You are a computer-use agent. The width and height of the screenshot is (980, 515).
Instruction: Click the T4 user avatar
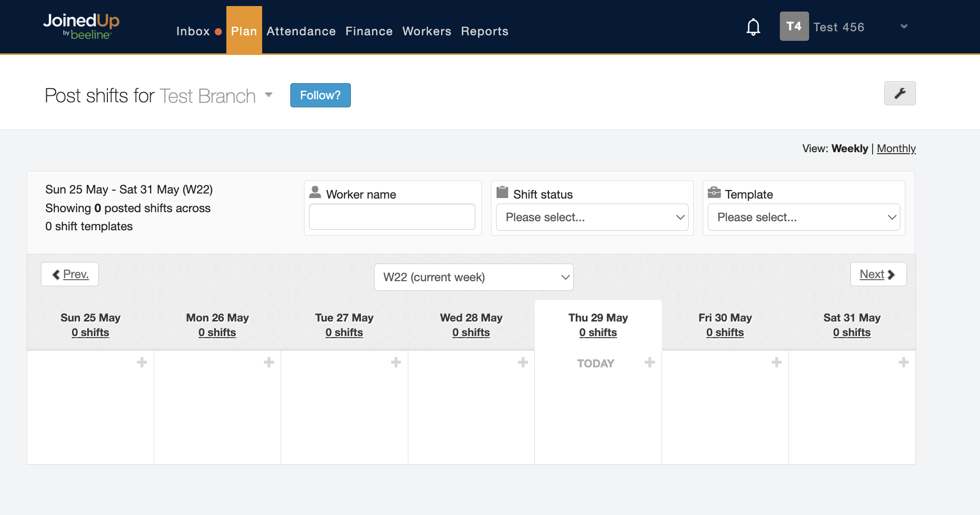click(x=794, y=26)
